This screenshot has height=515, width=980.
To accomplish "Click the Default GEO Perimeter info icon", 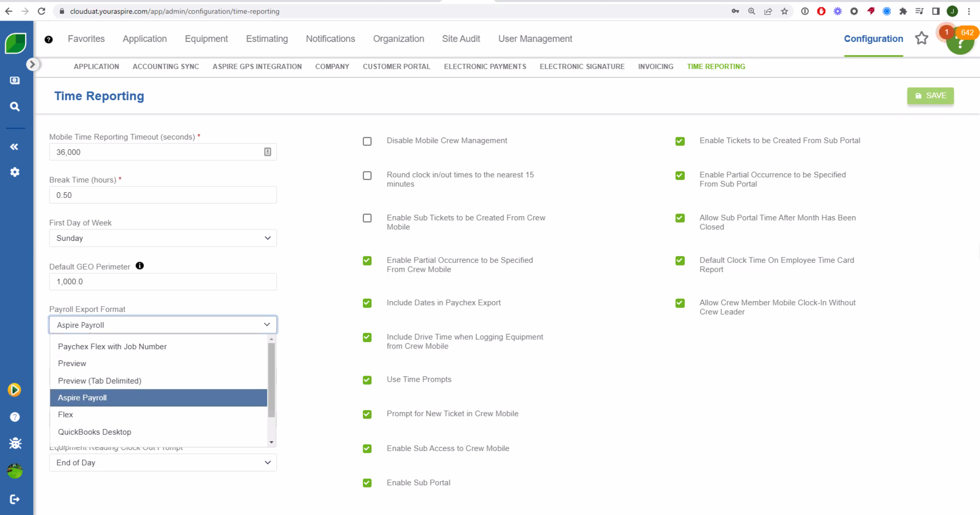I will click(140, 266).
